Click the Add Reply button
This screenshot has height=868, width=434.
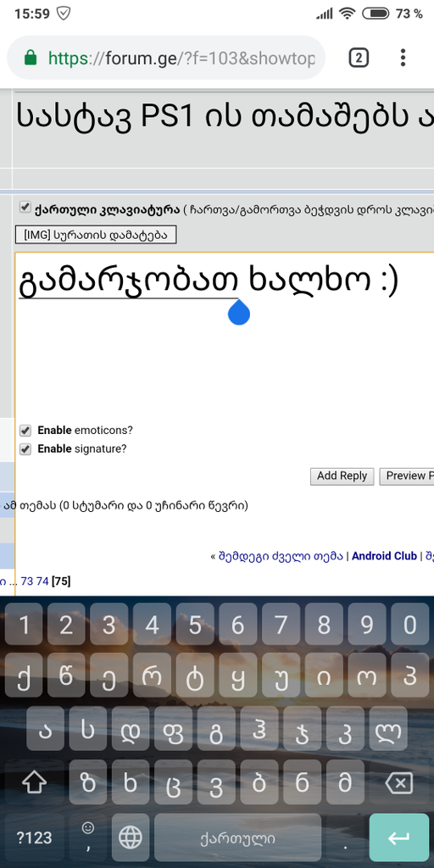click(x=342, y=476)
